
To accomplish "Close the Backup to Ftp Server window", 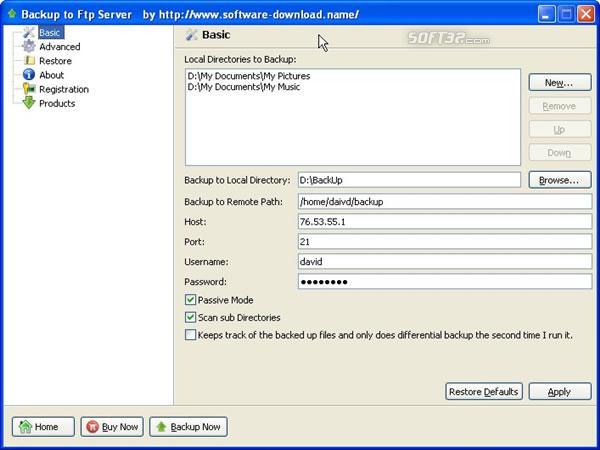I will pos(586,14).
